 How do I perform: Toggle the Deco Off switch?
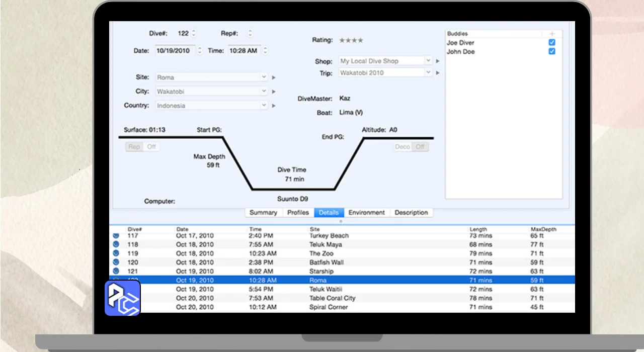tap(420, 147)
